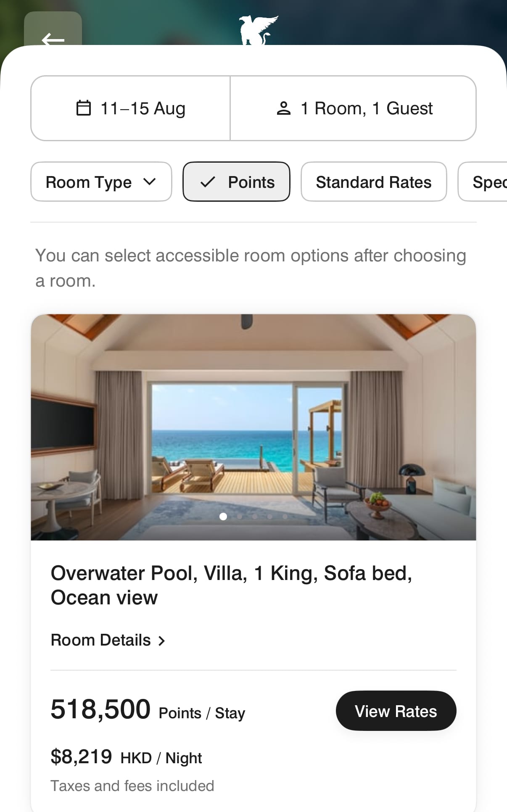Tap the overwater villa room photo
This screenshot has width=507, height=812.
pos(253,427)
